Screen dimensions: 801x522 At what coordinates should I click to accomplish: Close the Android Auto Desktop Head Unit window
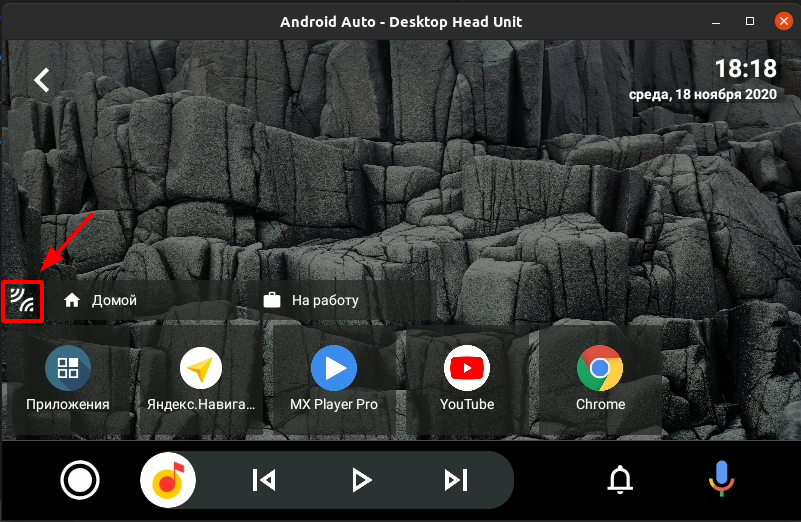tap(778, 21)
